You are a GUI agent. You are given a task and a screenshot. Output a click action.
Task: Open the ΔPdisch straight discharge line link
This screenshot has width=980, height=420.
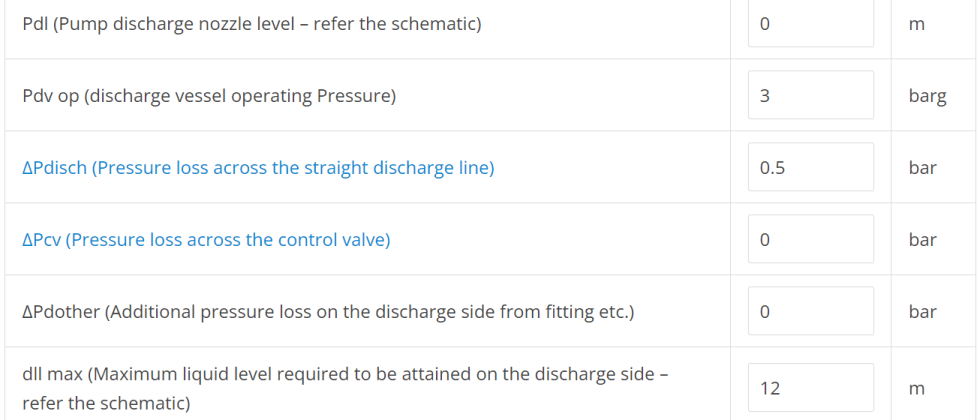(258, 168)
